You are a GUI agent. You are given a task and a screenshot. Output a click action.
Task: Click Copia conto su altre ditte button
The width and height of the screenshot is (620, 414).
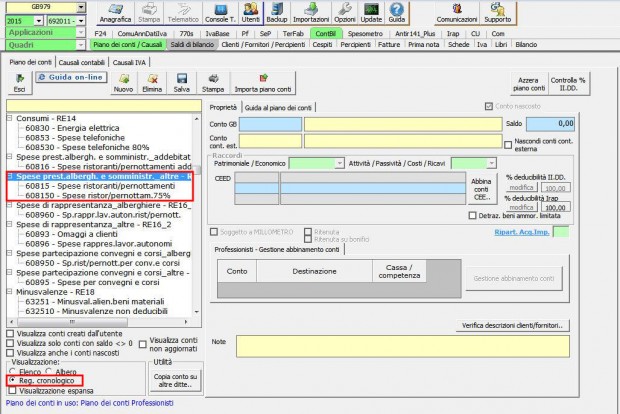(x=175, y=380)
